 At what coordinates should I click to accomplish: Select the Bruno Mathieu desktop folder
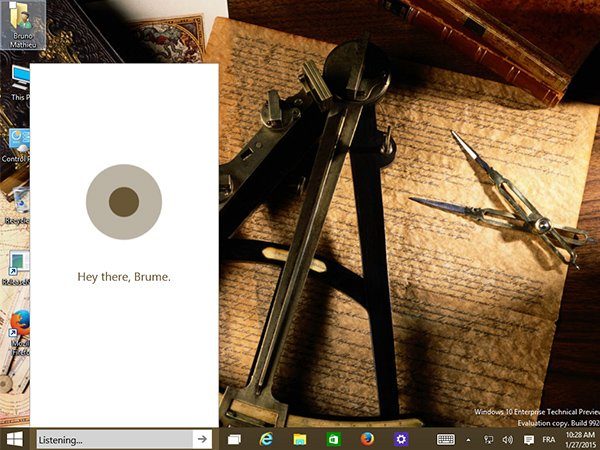point(23,24)
